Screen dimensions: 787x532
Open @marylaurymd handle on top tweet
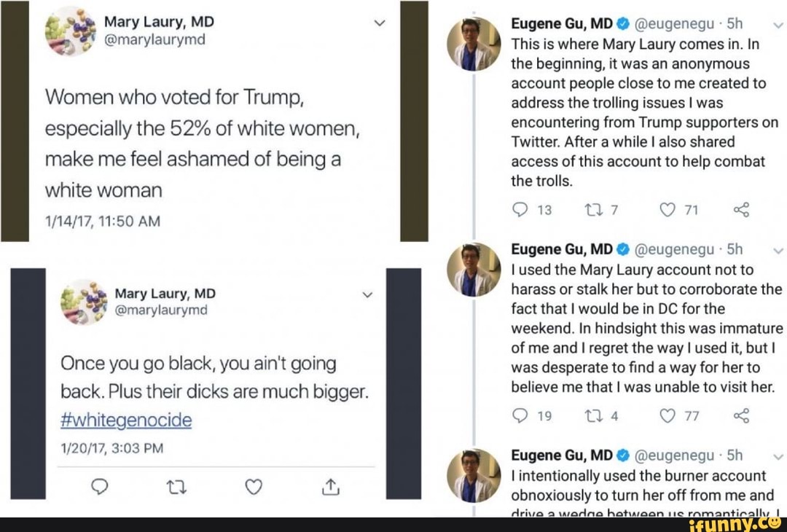(x=154, y=39)
